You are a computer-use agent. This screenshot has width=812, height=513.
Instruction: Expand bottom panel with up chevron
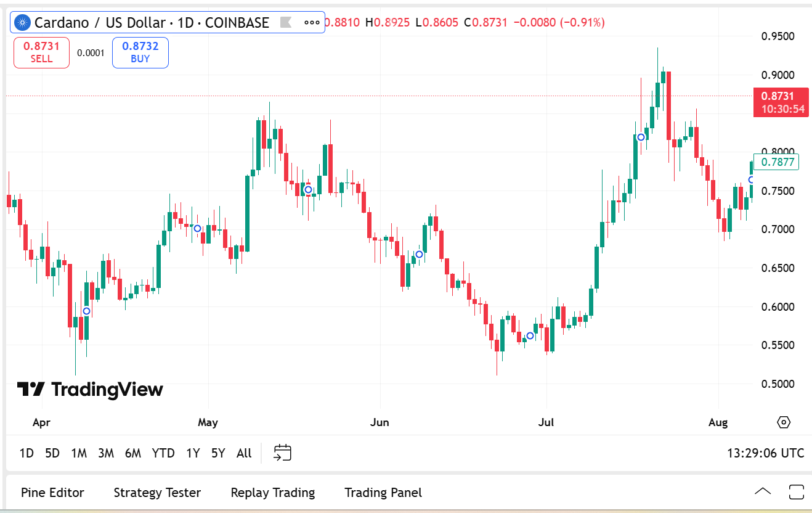763,491
